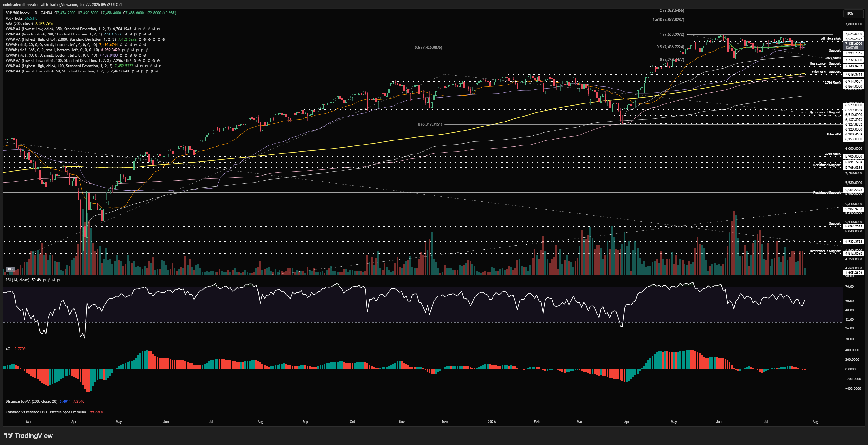Screen dimensions: 868x445
Task: Select the All-Time High annotation
Action: tap(831, 39)
